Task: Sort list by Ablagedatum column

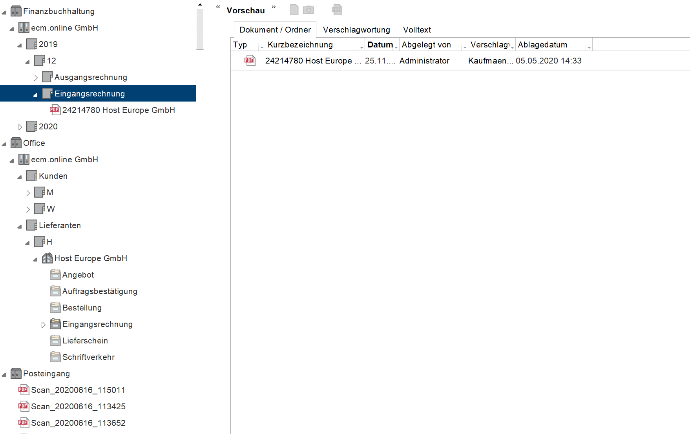Action: (x=551, y=45)
